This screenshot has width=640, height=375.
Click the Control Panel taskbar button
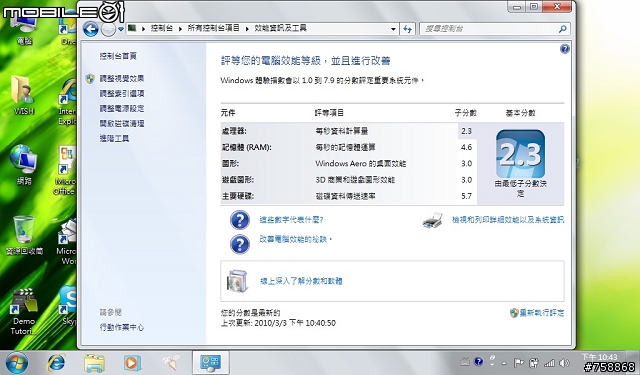tap(211, 362)
